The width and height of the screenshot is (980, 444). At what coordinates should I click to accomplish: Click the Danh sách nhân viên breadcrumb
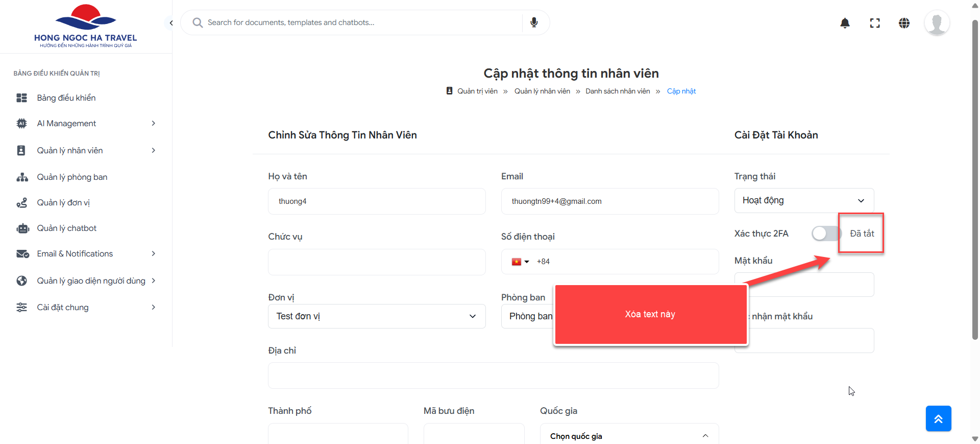point(618,91)
